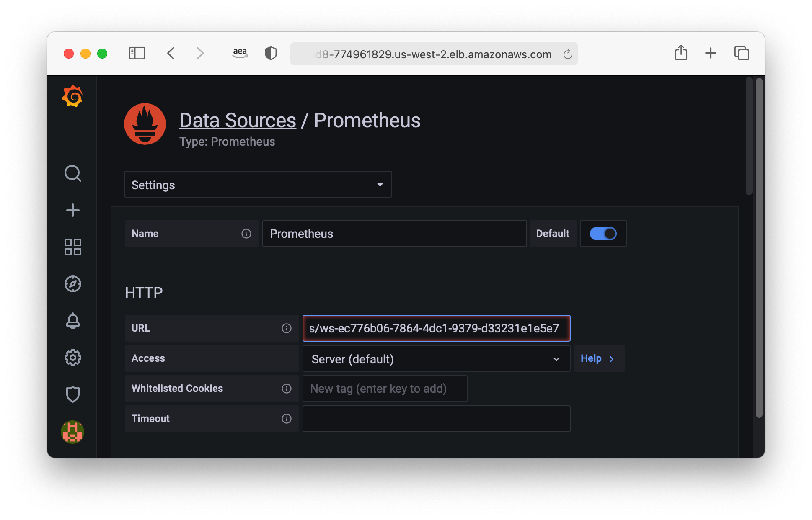Show info tooltip for URL field
The width and height of the screenshot is (812, 520).
(x=287, y=328)
